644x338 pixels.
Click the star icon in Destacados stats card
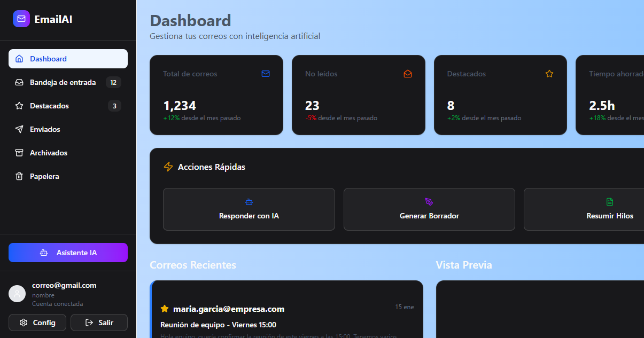pyautogui.click(x=549, y=74)
